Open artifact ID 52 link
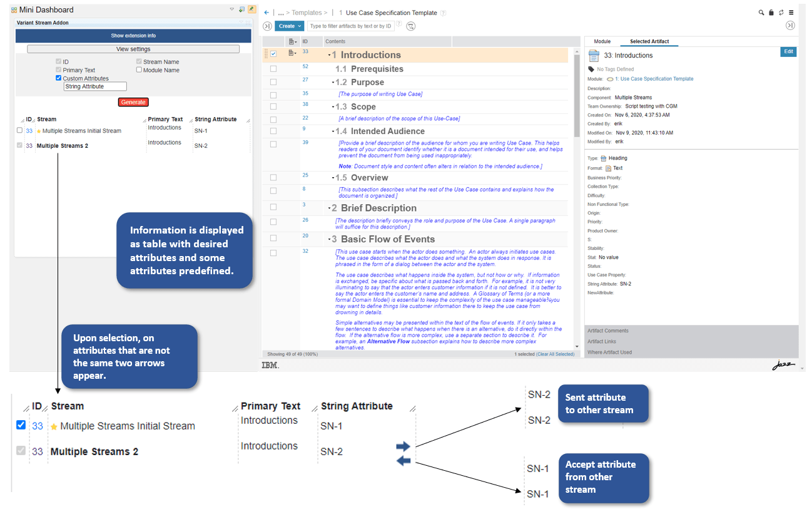 [305, 66]
